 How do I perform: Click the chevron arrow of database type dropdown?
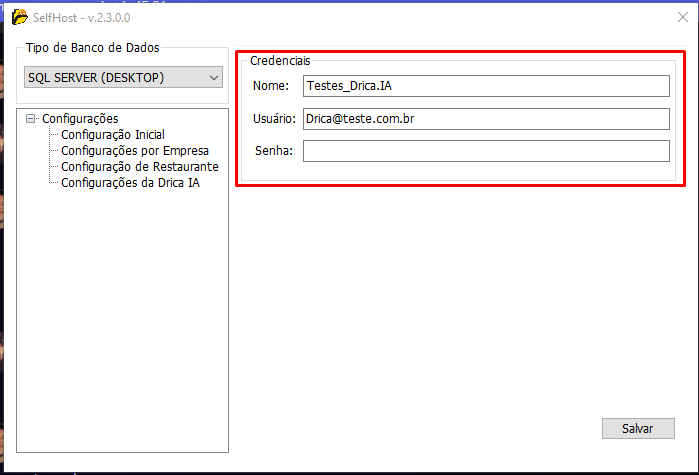tap(213, 77)
